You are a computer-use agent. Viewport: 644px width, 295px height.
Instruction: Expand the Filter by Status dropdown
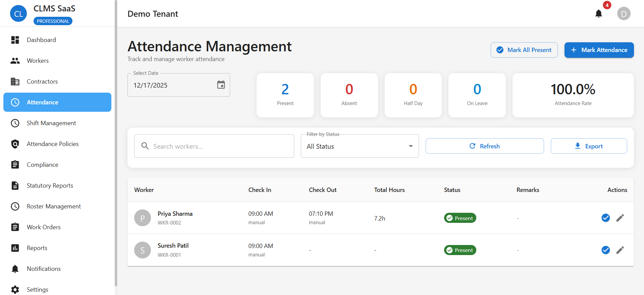coord(356,146)
